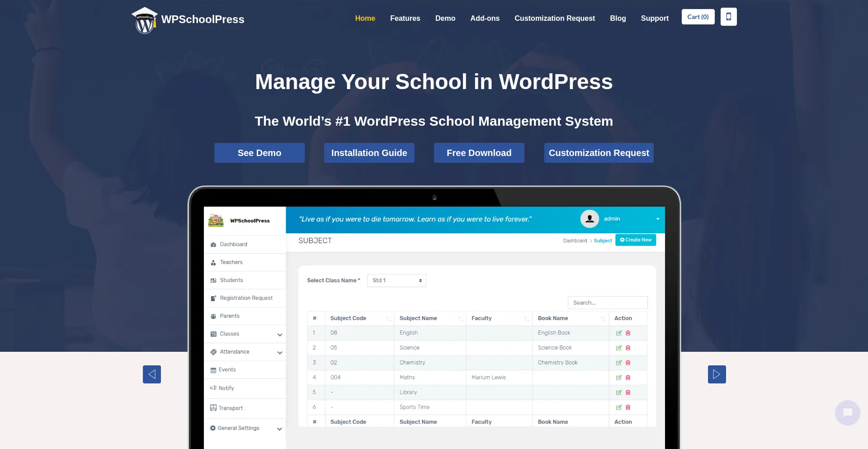Click the blue Customization Request button

(x=599, y=153)
